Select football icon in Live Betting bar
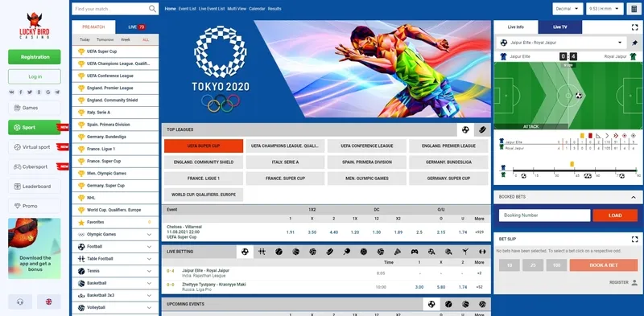The image size is (644, 316). [x=245, y=252]
